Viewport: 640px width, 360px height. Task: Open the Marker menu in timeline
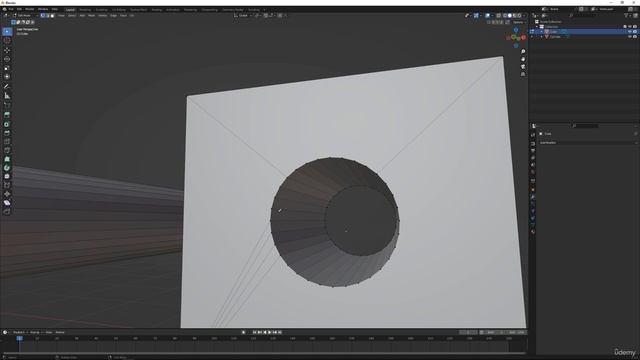pyautogui.click(x=60, y=332)
